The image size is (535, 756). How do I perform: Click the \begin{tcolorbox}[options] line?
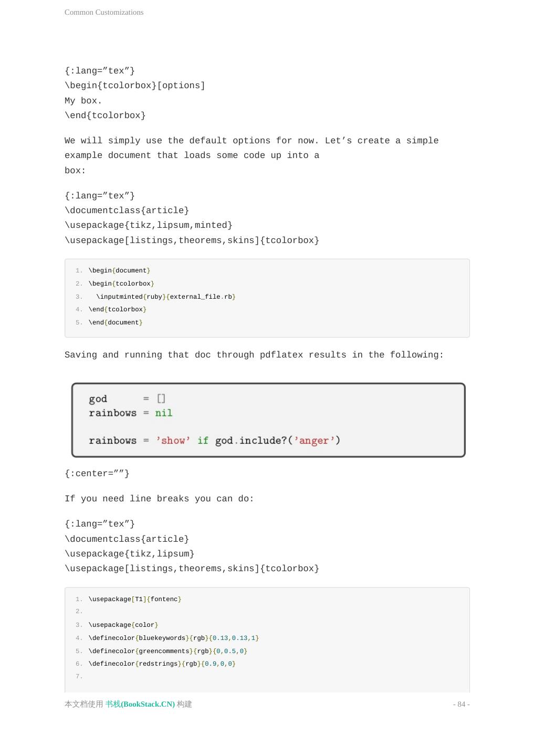point(135,86)
